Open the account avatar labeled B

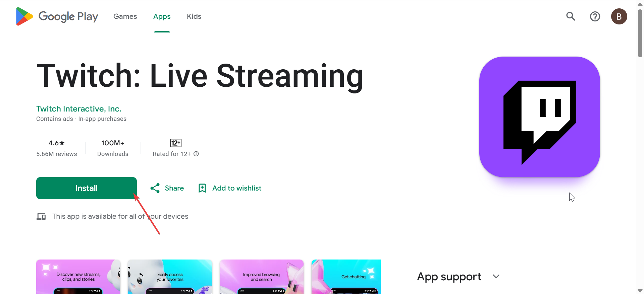(x=619, y=16)
